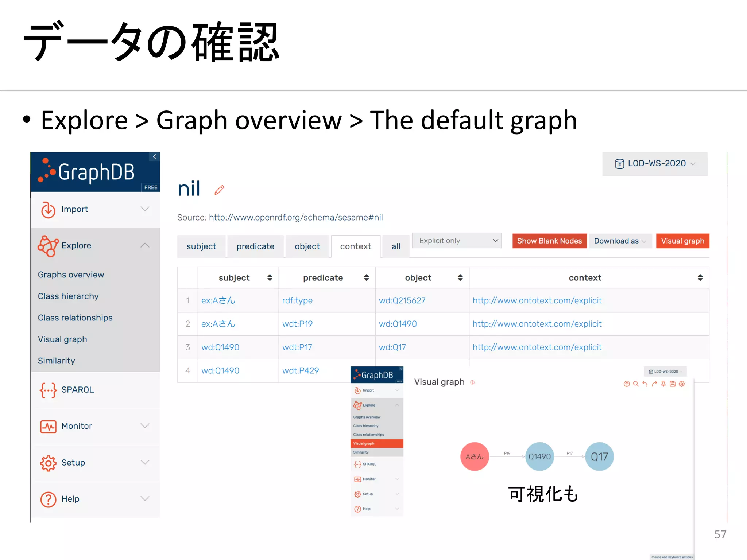Viewport: 747px width, 560px height.
Task: Open the rdf:type predicate link
Action: (297, 300)
